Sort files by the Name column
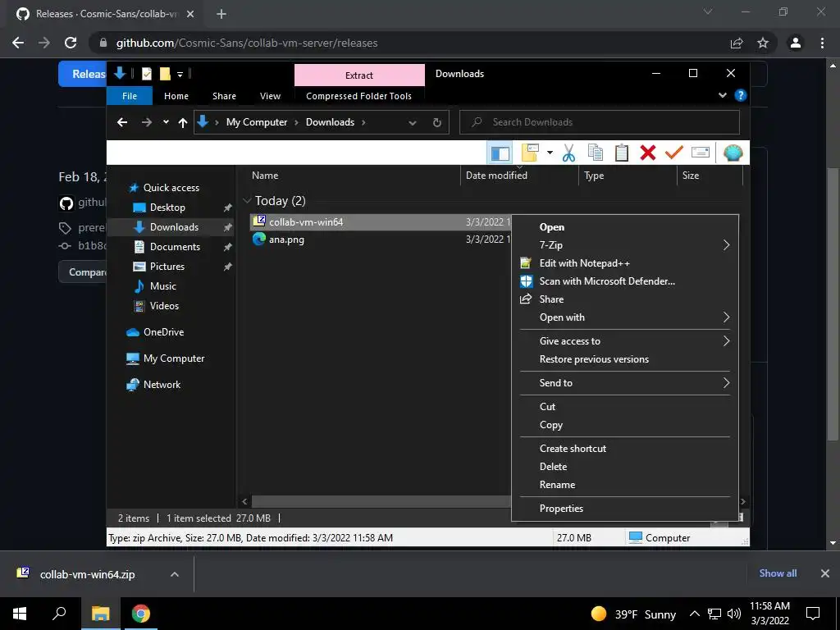840x630 pixels. (x=265, y=176)
